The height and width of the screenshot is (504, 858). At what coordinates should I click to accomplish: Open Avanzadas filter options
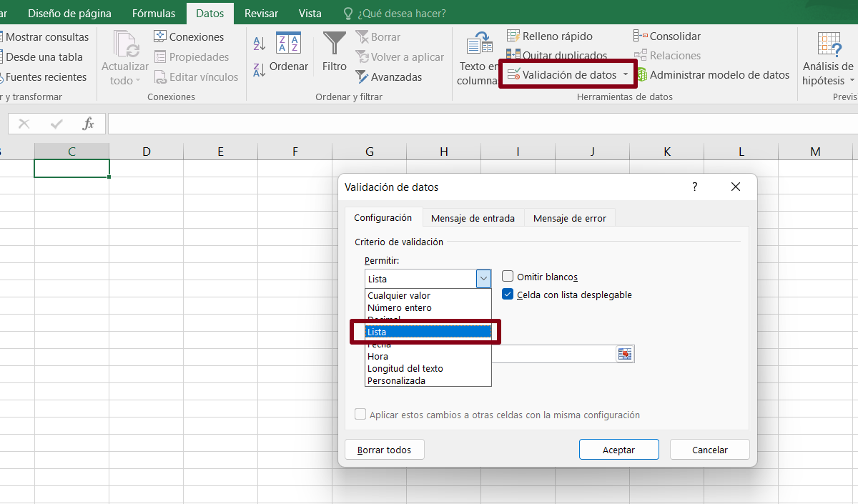pos(389,77)
